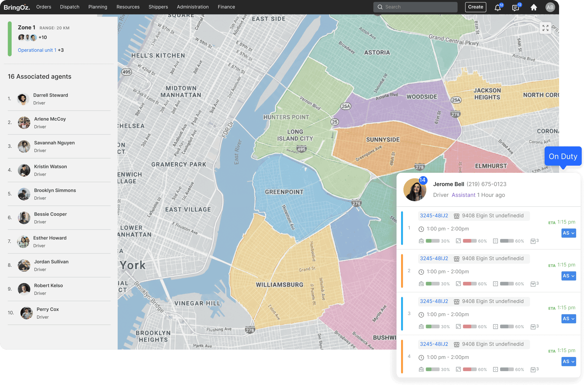The width and height of the screenshot is (588, 389).
Task: Open the AS dropdown on order row 4
Action: [569, 361]
